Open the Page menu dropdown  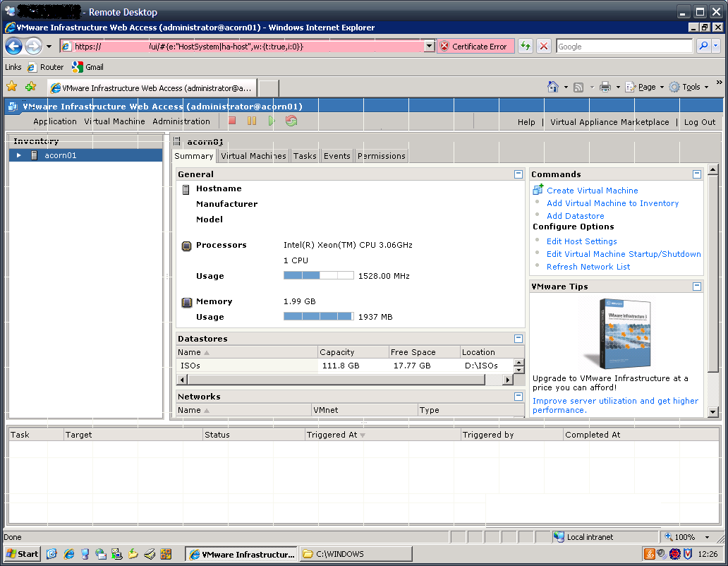coord(645,87)
